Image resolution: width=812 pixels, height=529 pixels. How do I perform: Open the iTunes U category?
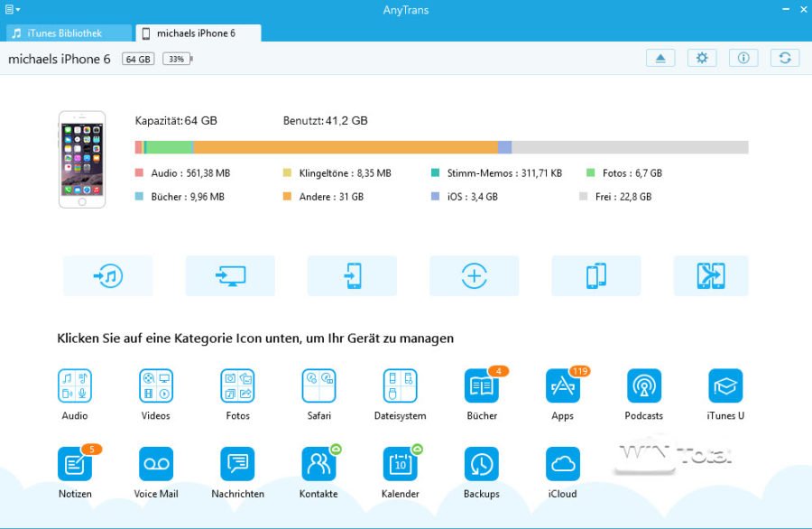pyautogui.click(x=725, y=386)
